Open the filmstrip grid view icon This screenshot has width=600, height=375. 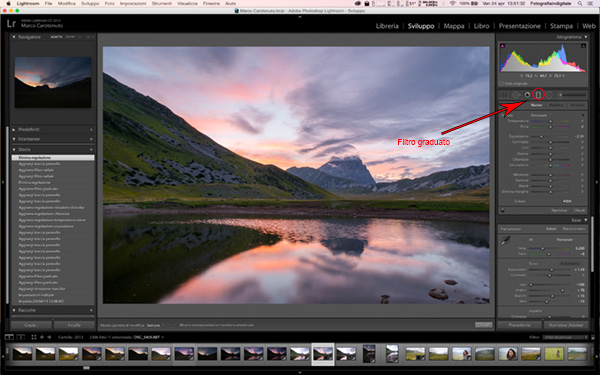(x=34, y=337)
